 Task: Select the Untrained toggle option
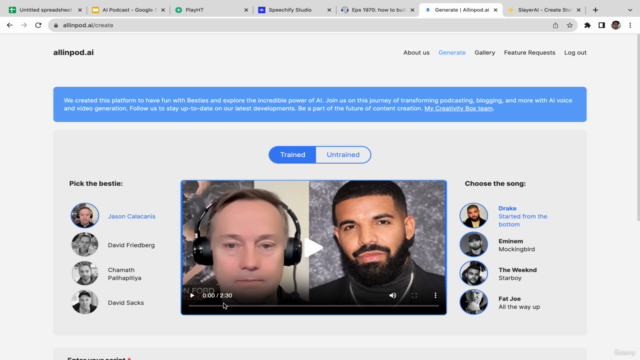[x=343, y=155]
